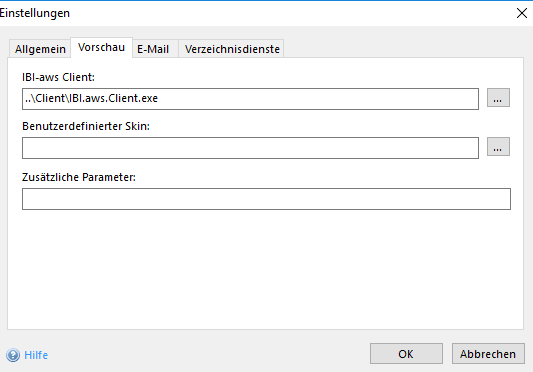Open the Verzeichnisdienste tab
The image size is (533, 372).
click(232, 49)
